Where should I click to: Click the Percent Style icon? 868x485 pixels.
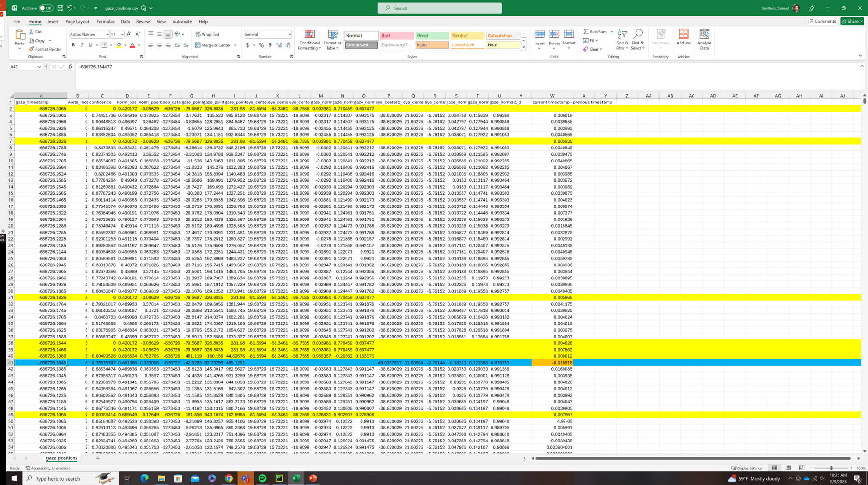(261, 45)
